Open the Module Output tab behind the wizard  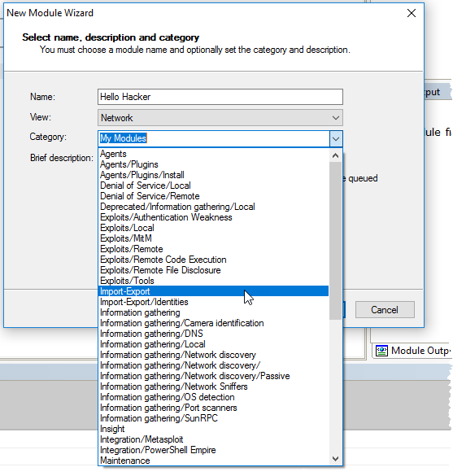pos(412,351)
